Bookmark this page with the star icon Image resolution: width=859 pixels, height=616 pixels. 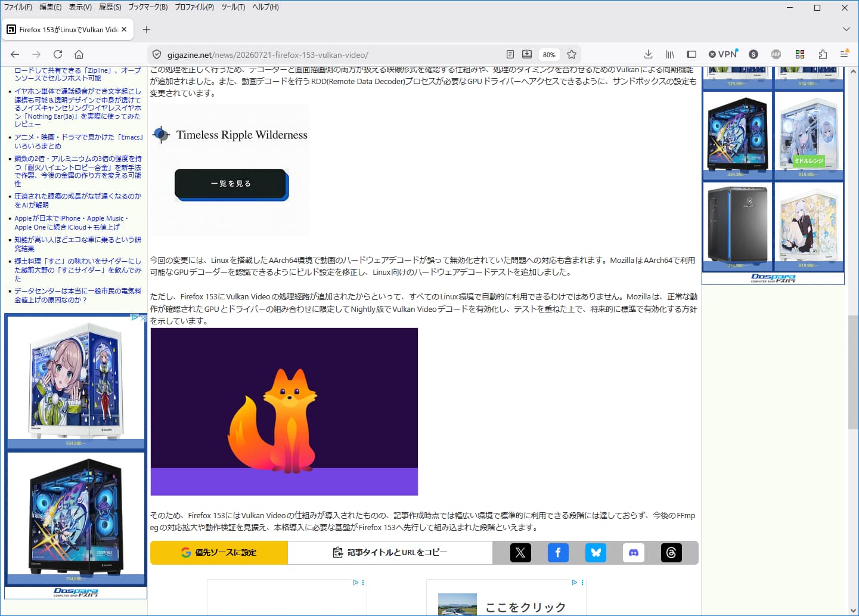[x=572, y=54]
